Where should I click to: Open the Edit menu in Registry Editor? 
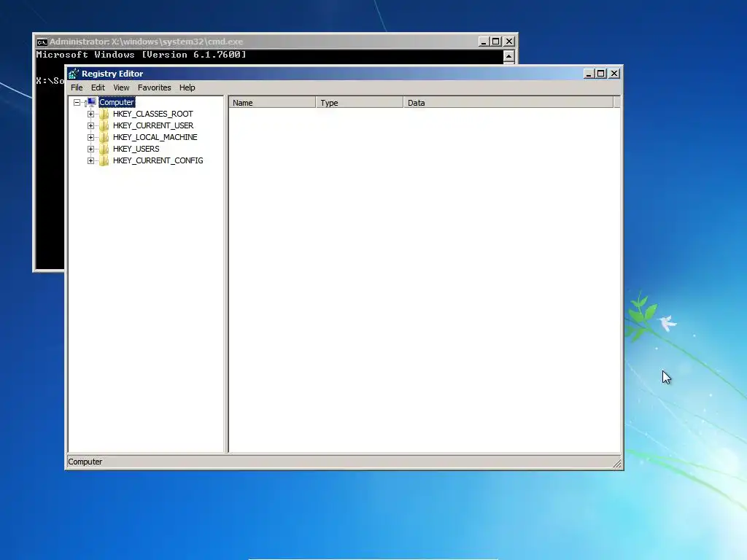coord(98,87)
